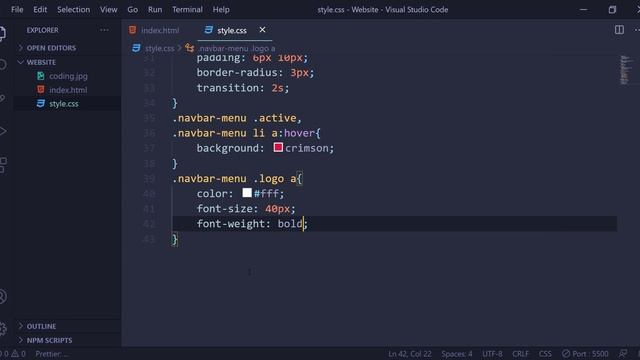
Task: Open the File menu
Action: click(x=17, y=9)
